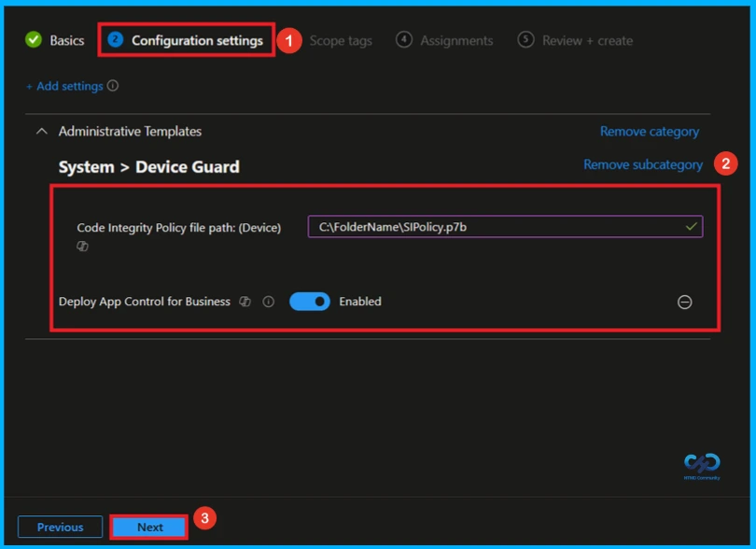Go back with the Previous button
Viewport: 756px width, 549px height.
tap(61, 527)
